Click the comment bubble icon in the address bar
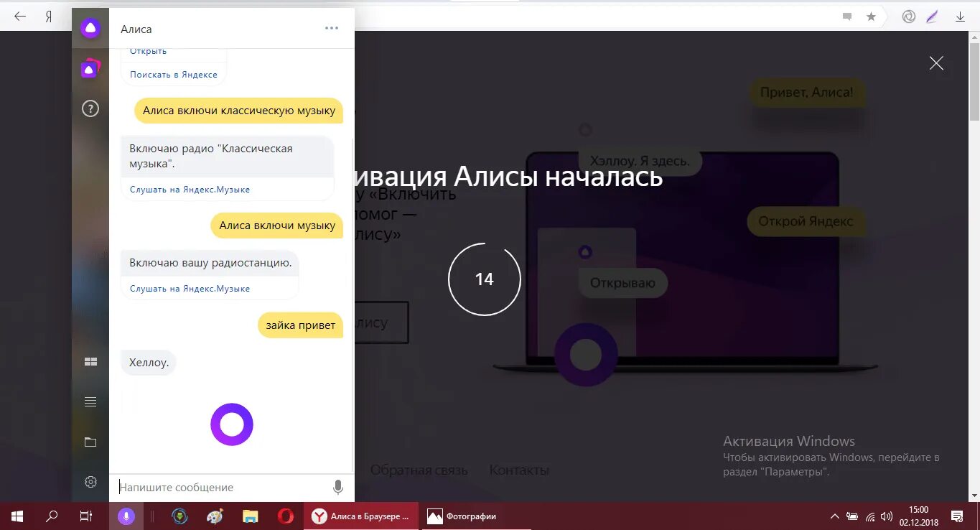Image resolution: width=980 pixels, height=530 pixels. pyautogui.click(x=847, y=17)
